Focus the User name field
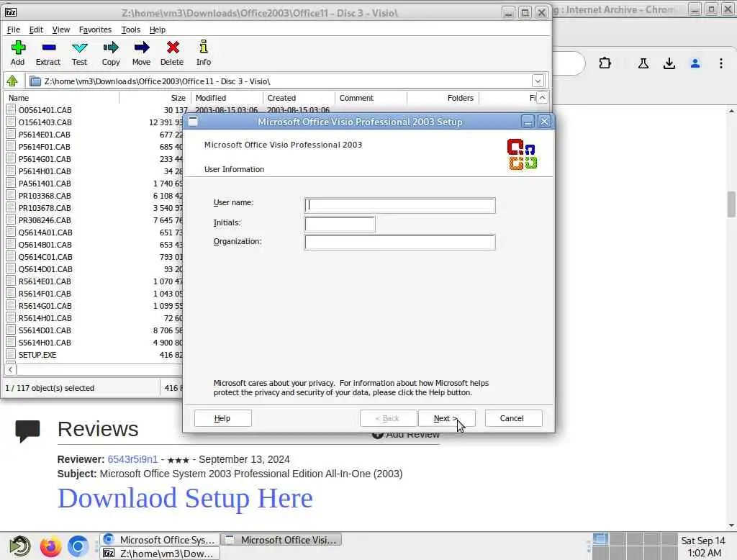The width and height of the screenshot is (737, 560). pos(400,205)
